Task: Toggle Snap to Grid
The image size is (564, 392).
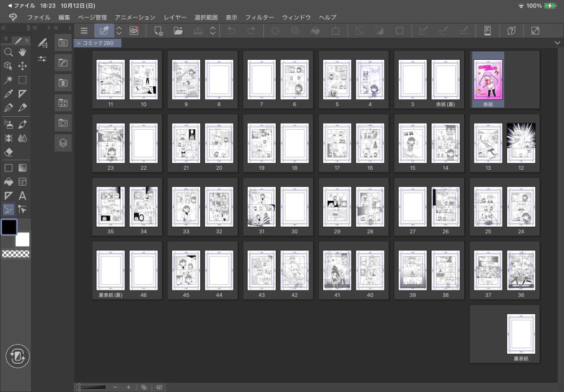Action: [464, 30]
